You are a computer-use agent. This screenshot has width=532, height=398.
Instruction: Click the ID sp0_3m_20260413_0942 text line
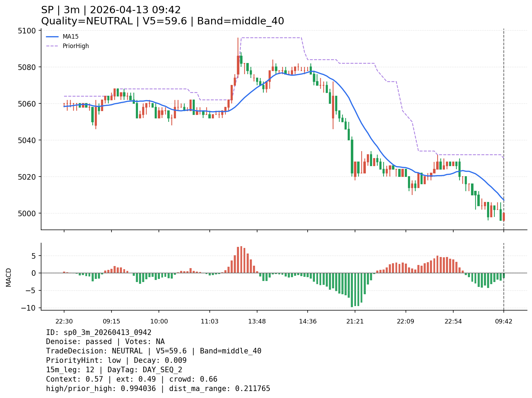click(x=99, y=333)
